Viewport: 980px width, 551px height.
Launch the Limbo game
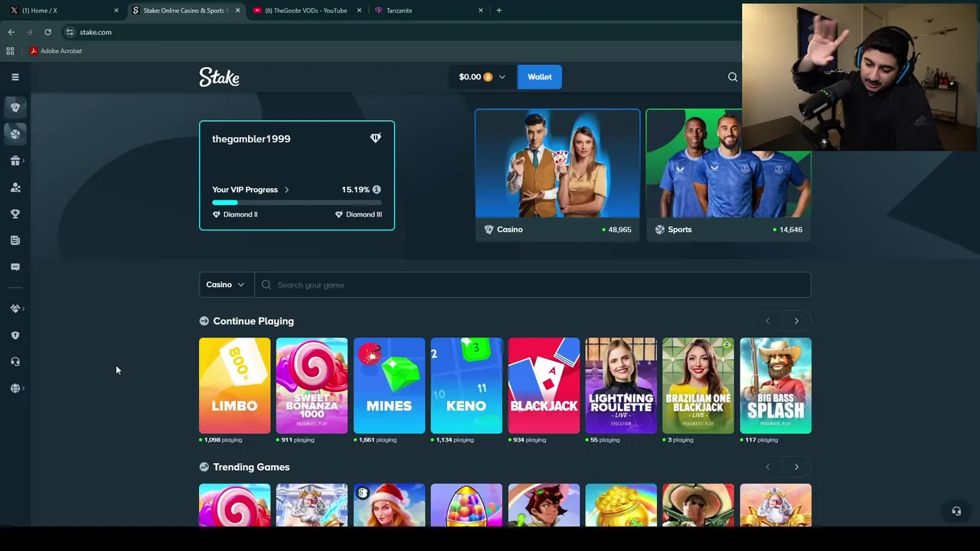coord(234,386)
